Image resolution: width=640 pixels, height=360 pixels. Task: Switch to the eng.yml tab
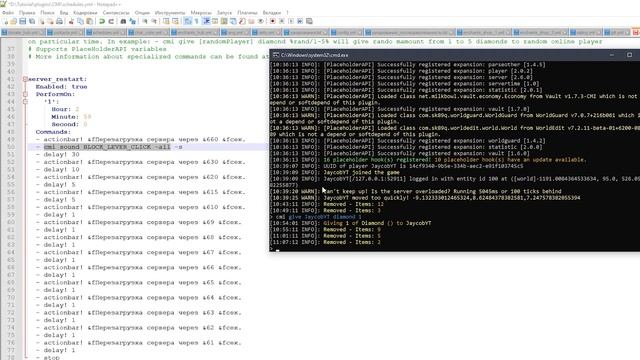click(x=235, y=32)
